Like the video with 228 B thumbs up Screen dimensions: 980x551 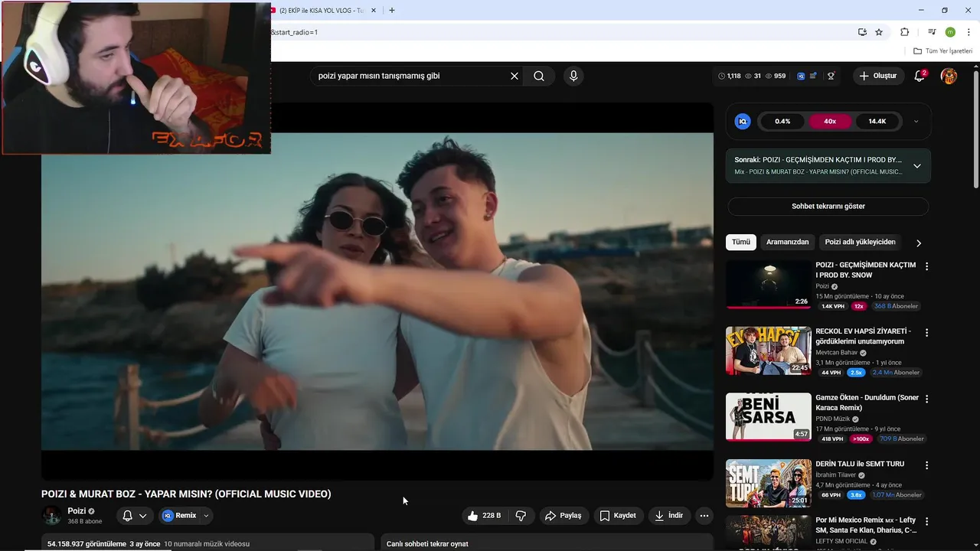[x=484, y=516]
